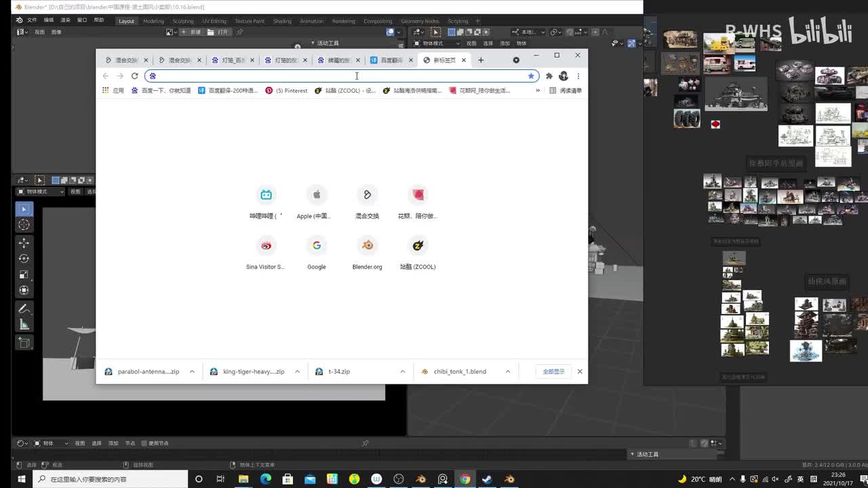Toggle pin icon in image editor header

(x=239, y=32)
